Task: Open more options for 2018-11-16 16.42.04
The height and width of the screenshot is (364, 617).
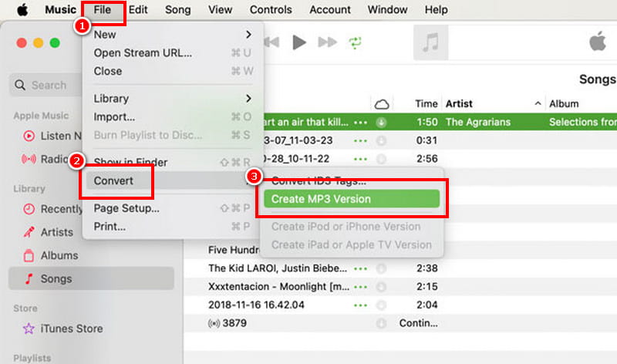Action: coord(360,305)
